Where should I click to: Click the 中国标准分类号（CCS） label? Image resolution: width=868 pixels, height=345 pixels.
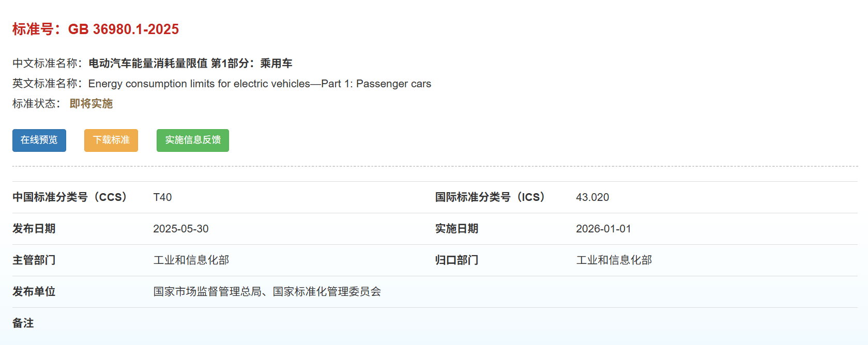(x=70, y=197)
